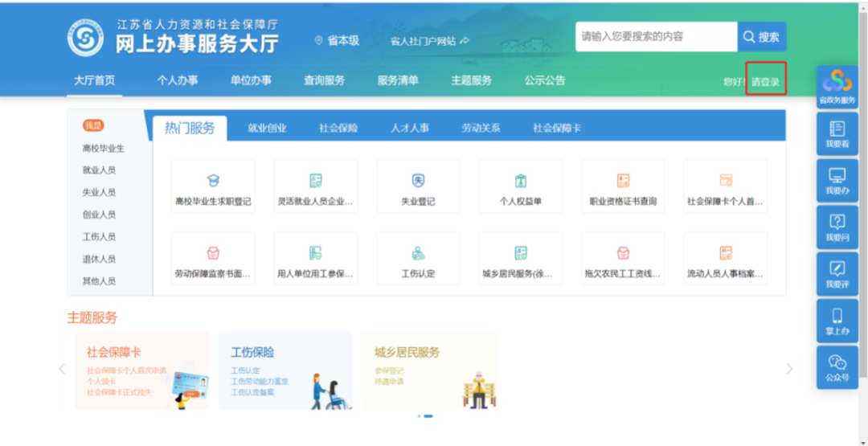Image resolution: width=868 pixels, height=446 pixels.
Task: Select 高校毕业生 identity in left list
Action: 104,149
